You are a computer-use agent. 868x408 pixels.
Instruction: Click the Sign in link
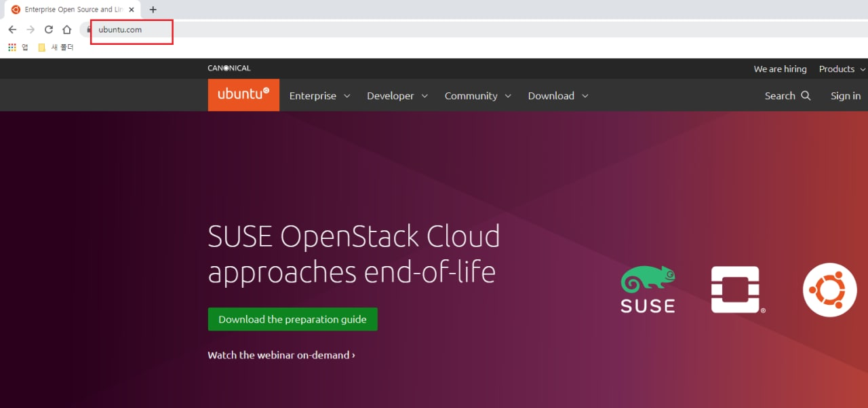tap(846, 96)
